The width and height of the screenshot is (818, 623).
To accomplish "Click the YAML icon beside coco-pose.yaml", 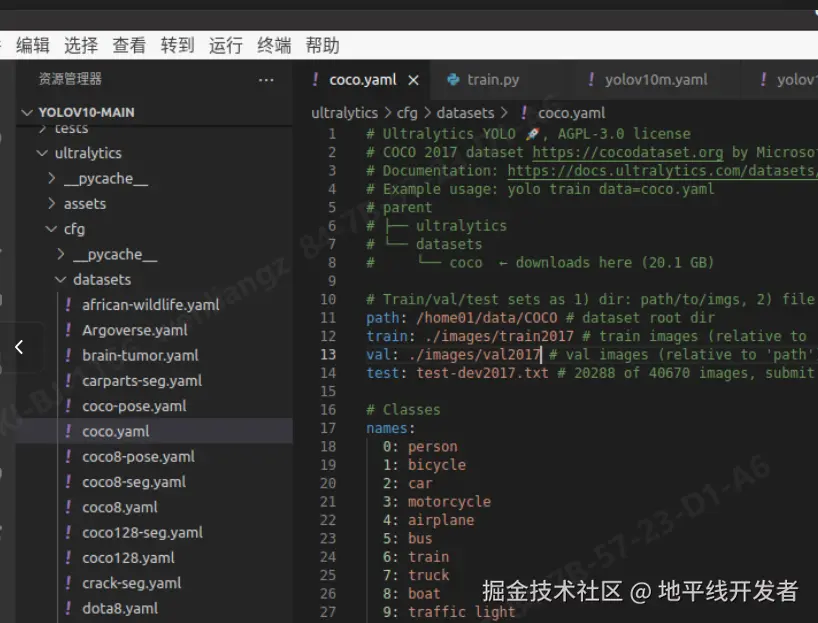I will (x=68, y=406).
